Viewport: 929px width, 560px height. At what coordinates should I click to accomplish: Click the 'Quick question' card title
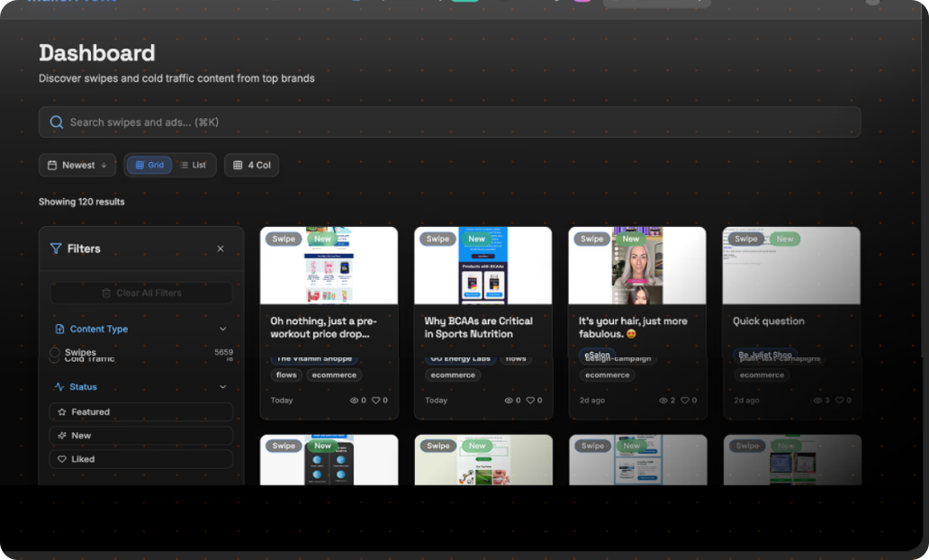point(769,321)
